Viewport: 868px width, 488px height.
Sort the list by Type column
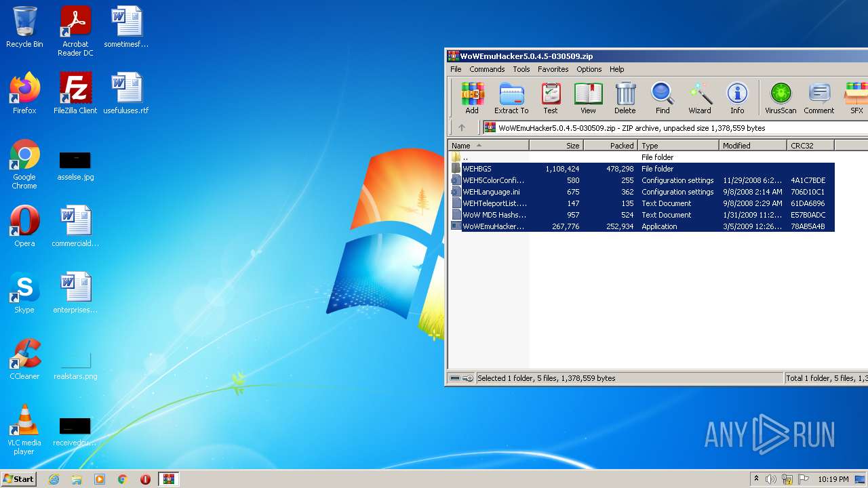678,145
